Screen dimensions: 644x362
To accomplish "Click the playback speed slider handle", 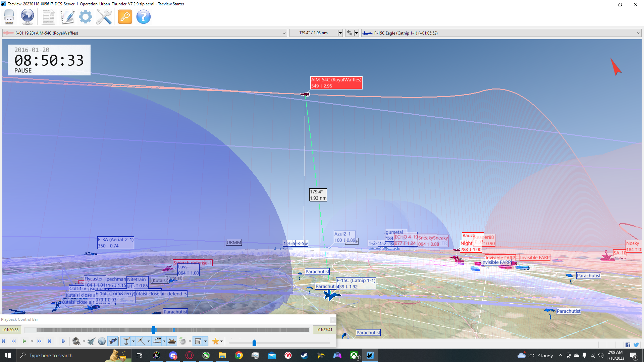I will 254,343.
